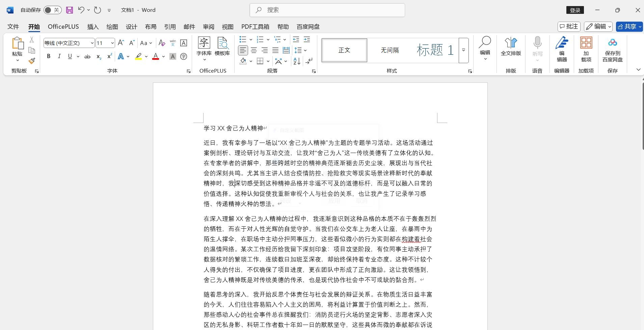Launch 全文排版 full-document layout
This screenshot has width=644, height=330.
tap(511, 47)
